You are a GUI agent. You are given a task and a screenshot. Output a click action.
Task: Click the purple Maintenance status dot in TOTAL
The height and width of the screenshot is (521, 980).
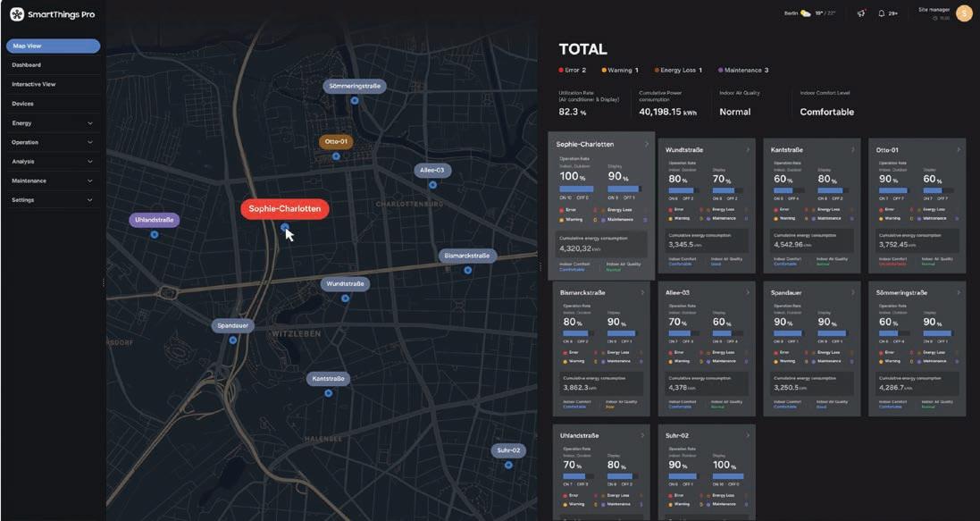tap(721, 70)
